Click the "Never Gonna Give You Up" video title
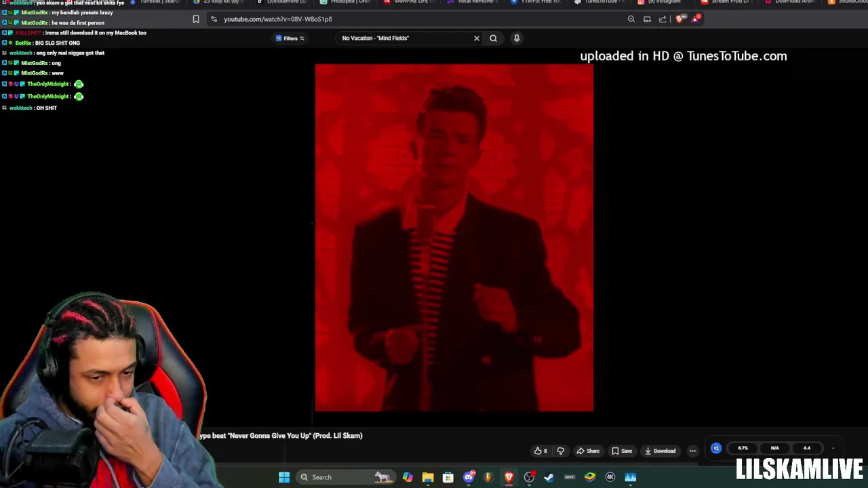The image size is (868, 488). pos(281,436)
